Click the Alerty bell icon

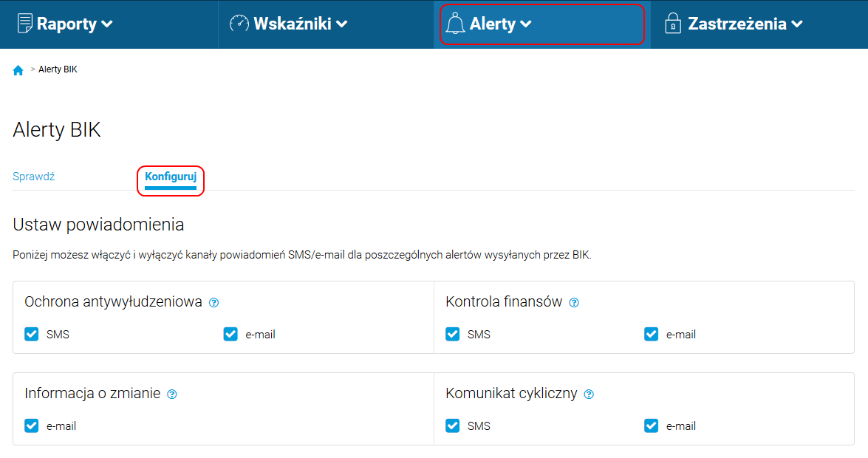point(455,24)
